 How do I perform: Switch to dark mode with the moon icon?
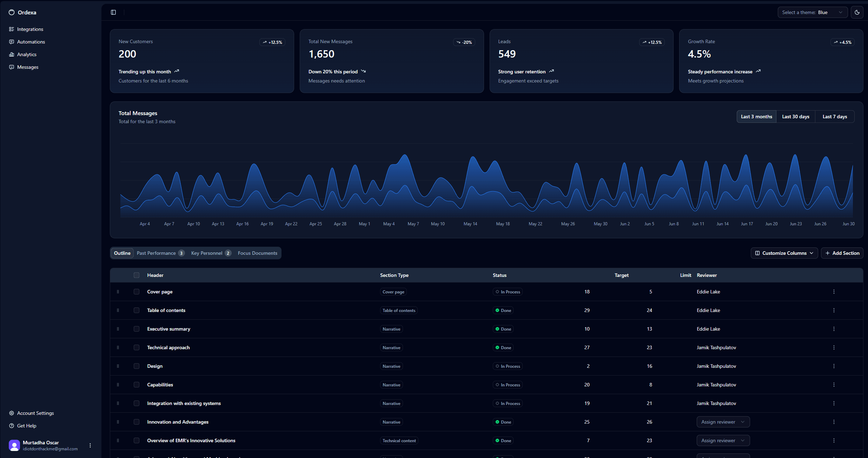pyautogui.click(x=857, y=12)
